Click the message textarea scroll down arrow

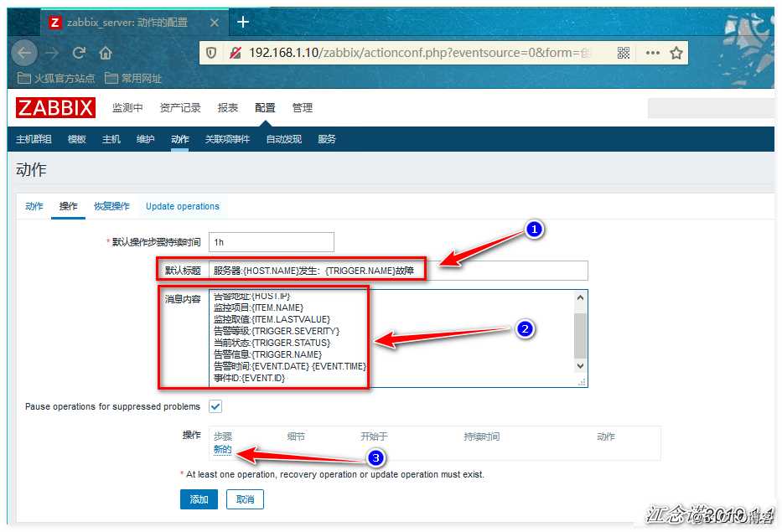580,366
